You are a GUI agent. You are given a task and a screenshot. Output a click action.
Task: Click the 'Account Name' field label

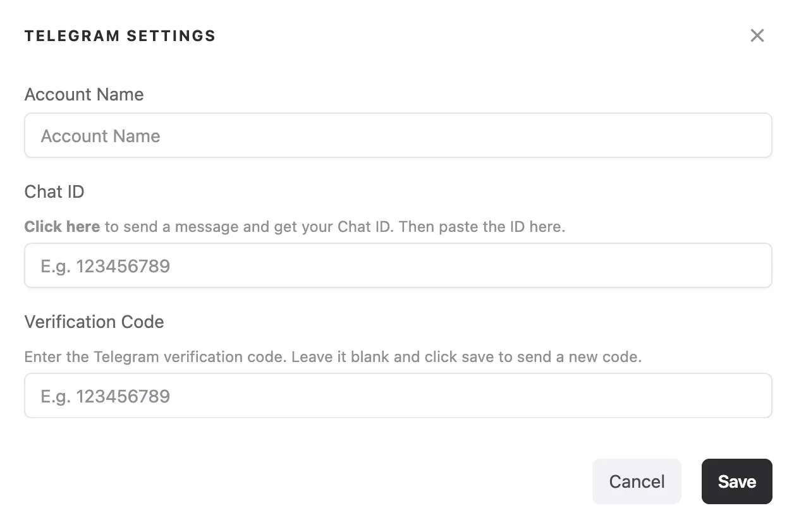(x=84, y=95)
